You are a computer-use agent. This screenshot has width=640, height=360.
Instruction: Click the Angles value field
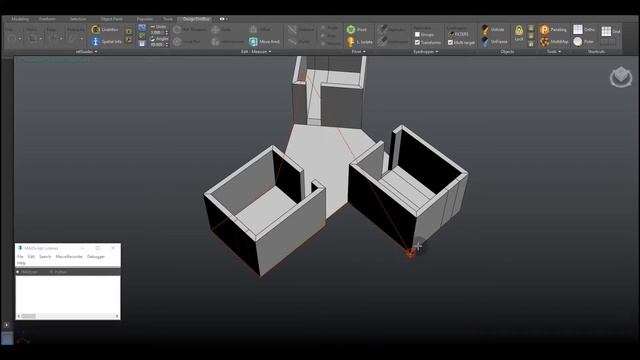[157, 44]
